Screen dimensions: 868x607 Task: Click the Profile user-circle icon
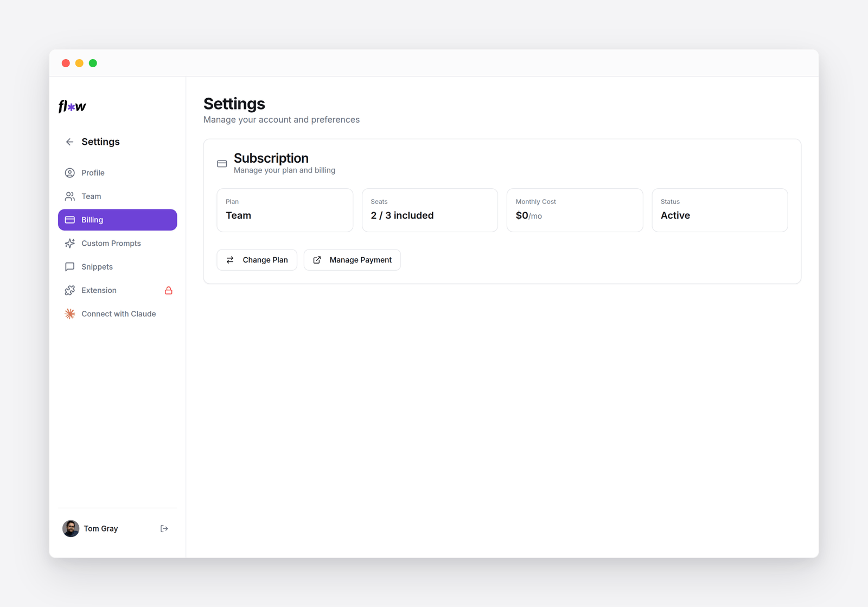pos(70,173)
